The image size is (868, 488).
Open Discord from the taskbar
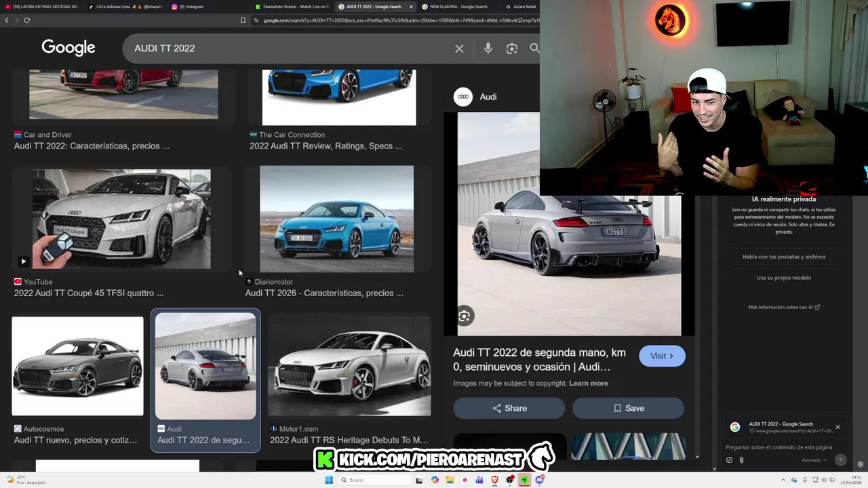click(x=539, y=480)
